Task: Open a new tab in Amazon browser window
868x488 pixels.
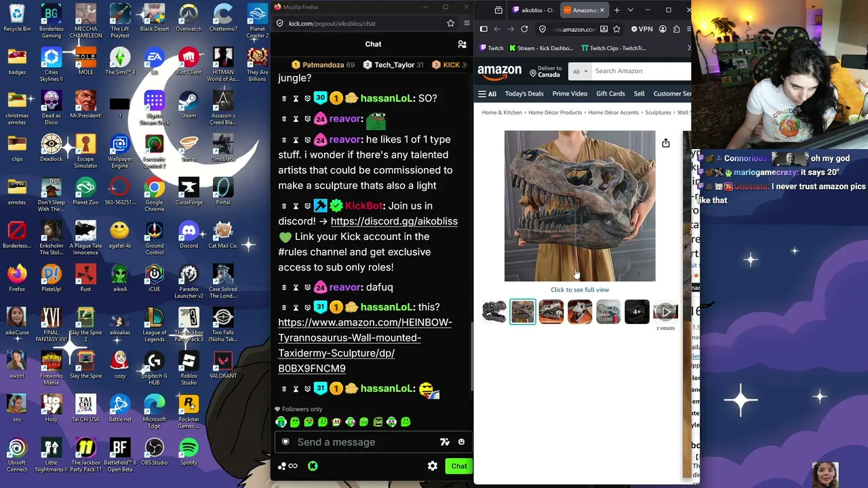Action: click(616, 10)
